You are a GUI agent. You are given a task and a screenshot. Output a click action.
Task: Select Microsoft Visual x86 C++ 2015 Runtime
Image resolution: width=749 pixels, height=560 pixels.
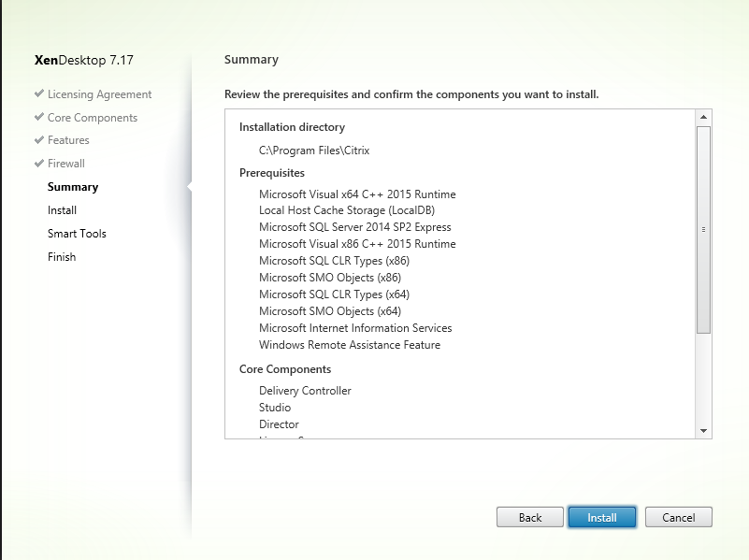357,244
